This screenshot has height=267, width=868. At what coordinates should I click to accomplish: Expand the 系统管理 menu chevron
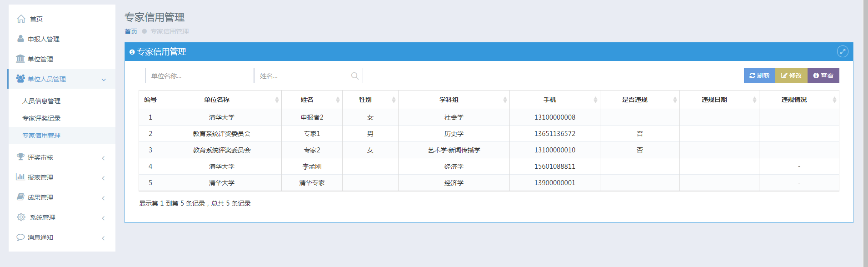[103, 218]
